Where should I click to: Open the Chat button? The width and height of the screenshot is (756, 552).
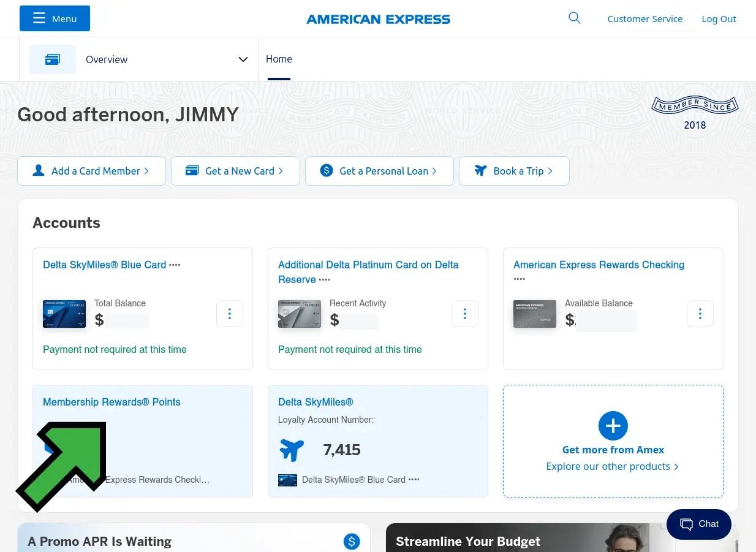pyautogui.click(x=699, y=524)
